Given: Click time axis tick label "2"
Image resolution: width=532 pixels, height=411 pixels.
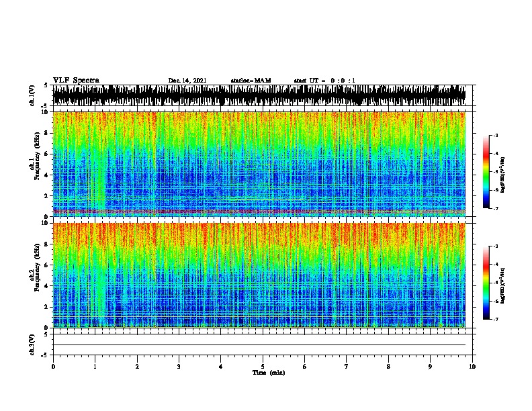Looking at the screenshot, I should coord(137,367).
